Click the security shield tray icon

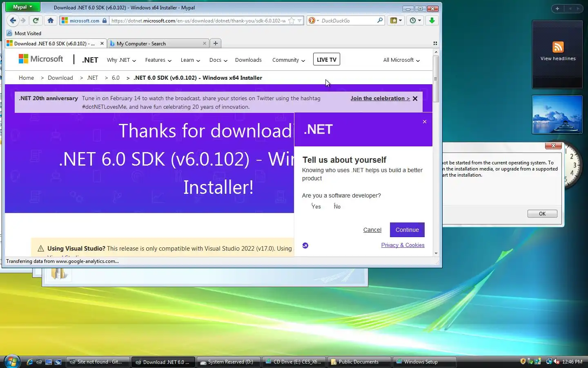tap(523, 361)
